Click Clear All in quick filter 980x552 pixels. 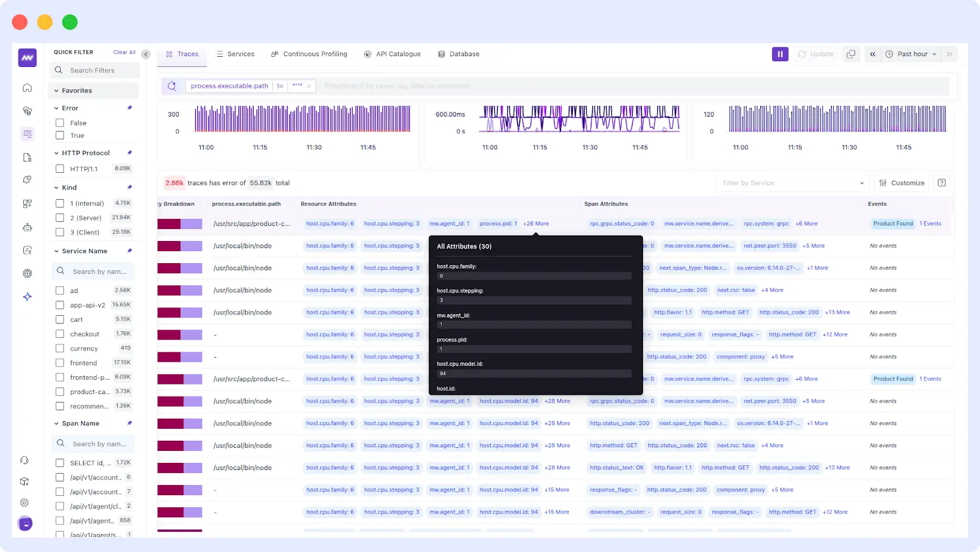point(124,53)
